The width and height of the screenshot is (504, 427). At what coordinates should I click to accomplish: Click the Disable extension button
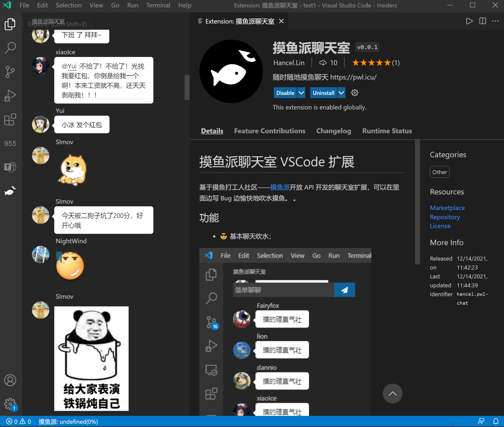coord(285,93)
